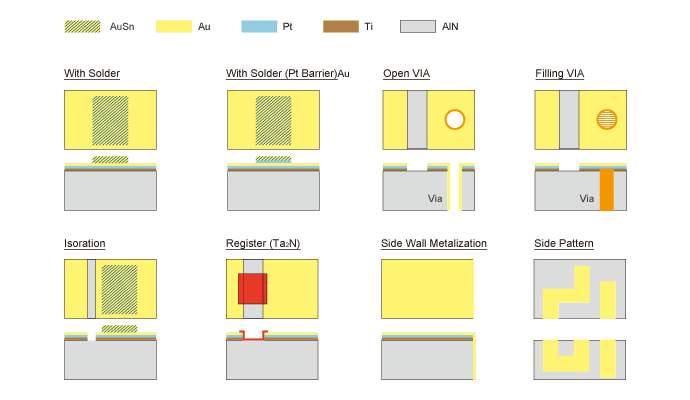
Task: Click the 'Open VIA' heading
Action: tap(408, 74)
